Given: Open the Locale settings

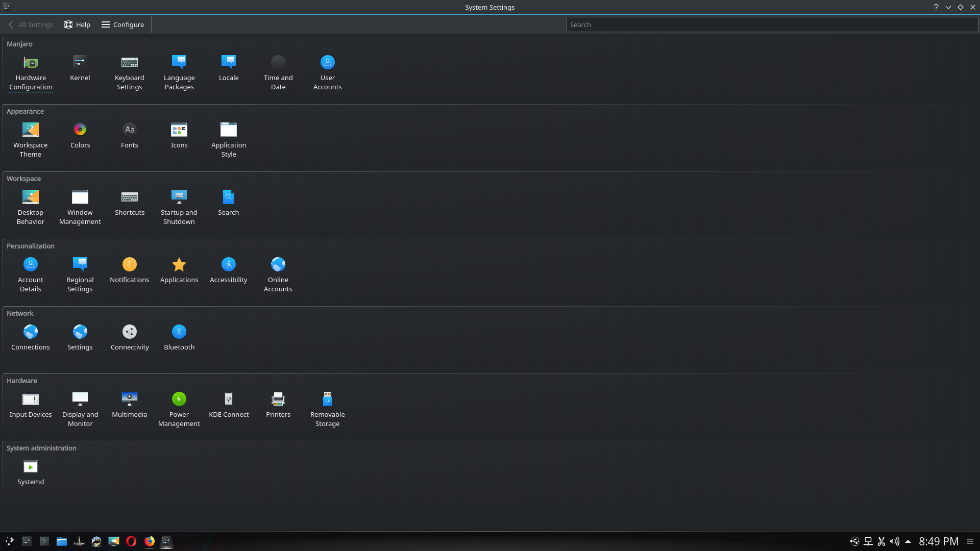Looking at the screenshot, I should (229, 68).
